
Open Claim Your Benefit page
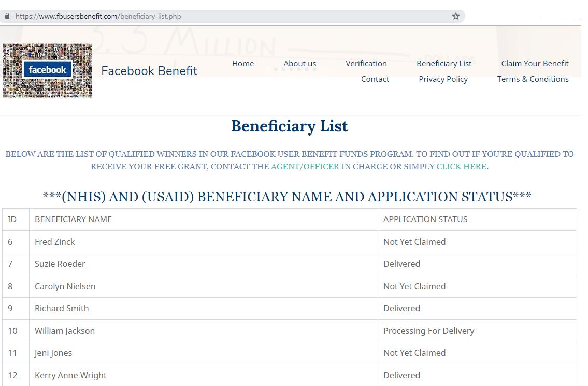[535, 64]
